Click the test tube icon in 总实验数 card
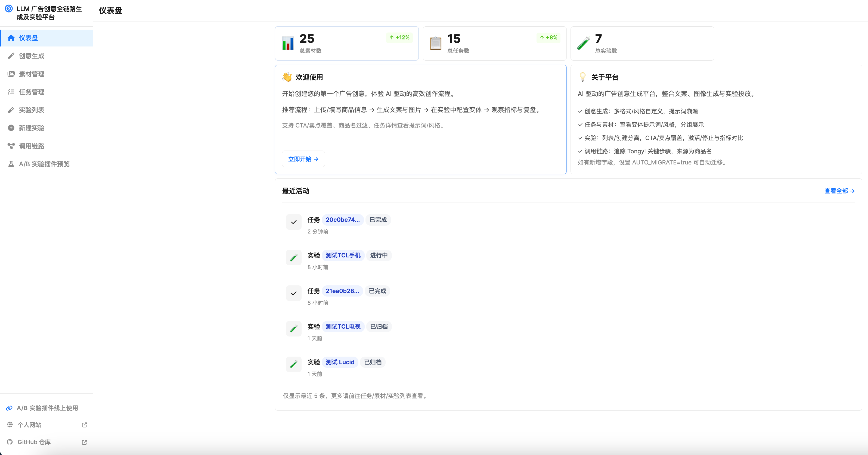 point(584,43)
